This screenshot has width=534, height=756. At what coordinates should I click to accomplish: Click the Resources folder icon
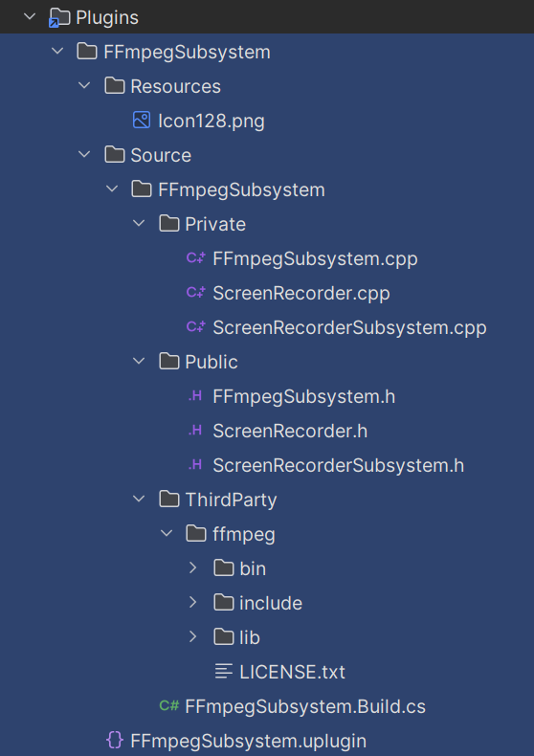115,86
